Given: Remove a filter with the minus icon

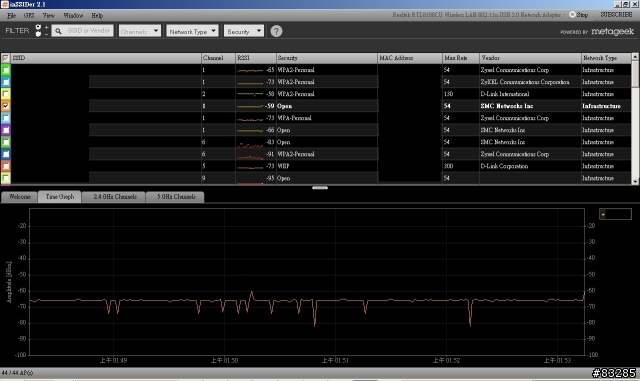Looking at the screenshot, I should tap(46, 34).
